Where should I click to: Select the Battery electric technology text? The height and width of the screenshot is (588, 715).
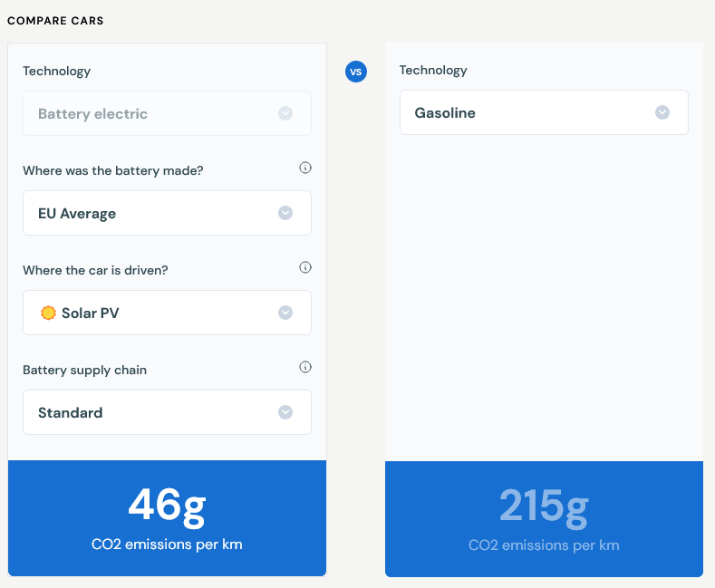click(x=93, y=113)
